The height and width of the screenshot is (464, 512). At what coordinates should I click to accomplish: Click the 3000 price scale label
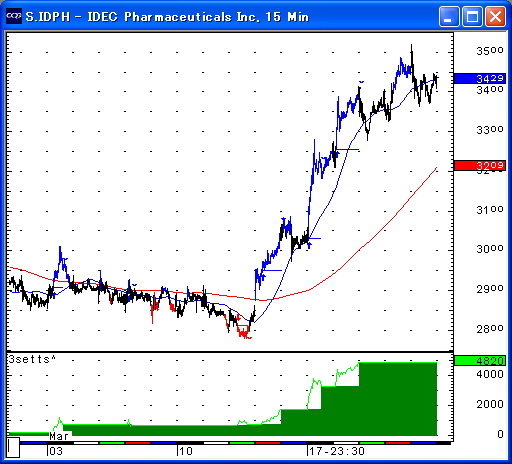pyautogui.click(x=490, y=249)
